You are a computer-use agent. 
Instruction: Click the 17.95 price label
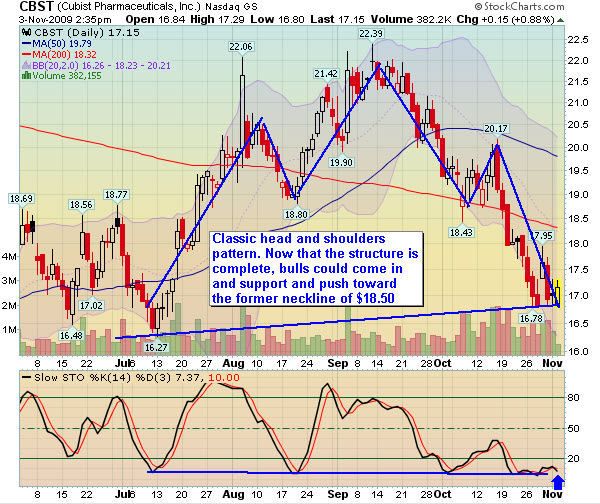[x=541, y=236]
